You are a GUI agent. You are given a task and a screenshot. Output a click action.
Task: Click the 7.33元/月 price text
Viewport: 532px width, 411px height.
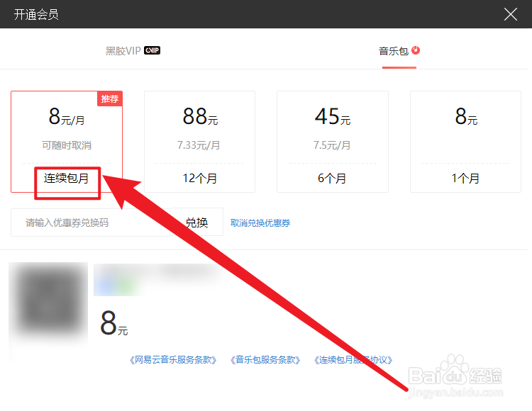199,145
